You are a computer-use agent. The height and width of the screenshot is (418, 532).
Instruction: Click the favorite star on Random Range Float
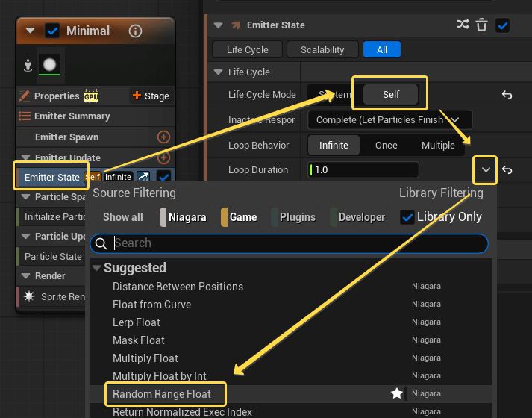[x=397, y=393]
